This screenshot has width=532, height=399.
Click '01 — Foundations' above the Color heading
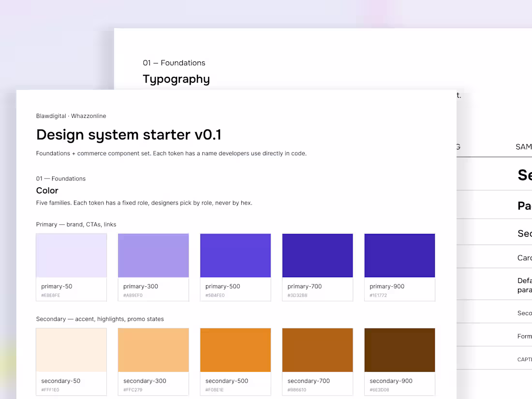[61, 179]
